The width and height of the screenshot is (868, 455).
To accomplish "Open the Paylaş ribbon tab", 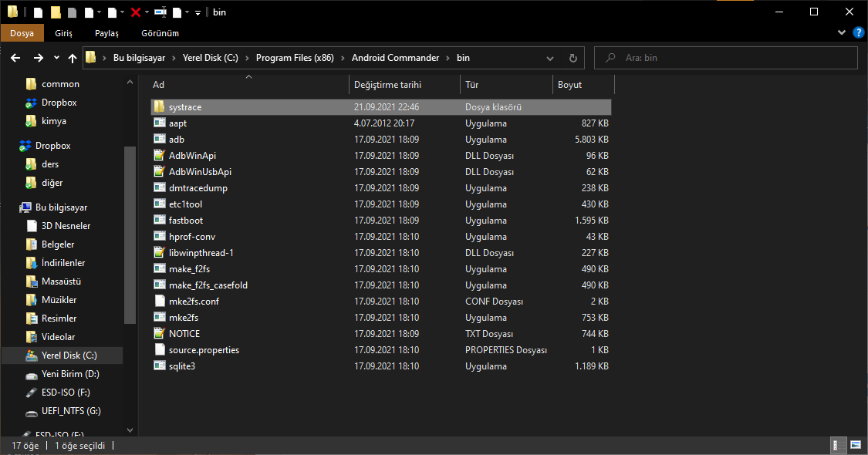I will pos(106,33).
